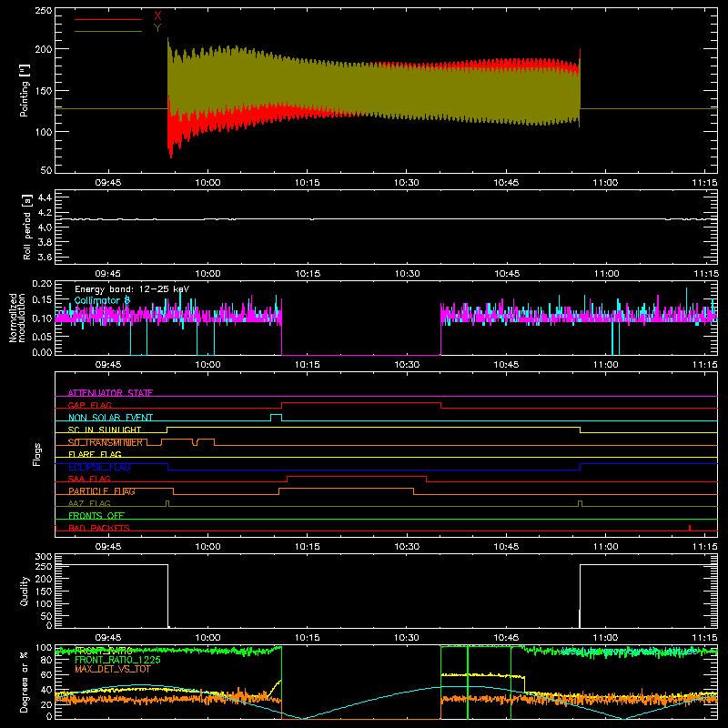Viewport: 728px width, 728px height.
Task: Click the Energy band: 12-25 keV annotation
Action: pos(132,289)
